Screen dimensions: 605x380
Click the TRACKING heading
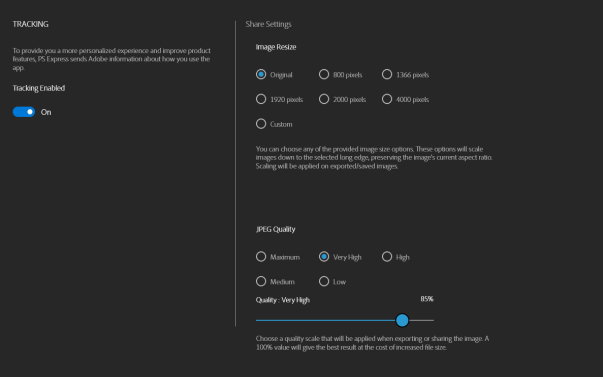click(30, 24)
